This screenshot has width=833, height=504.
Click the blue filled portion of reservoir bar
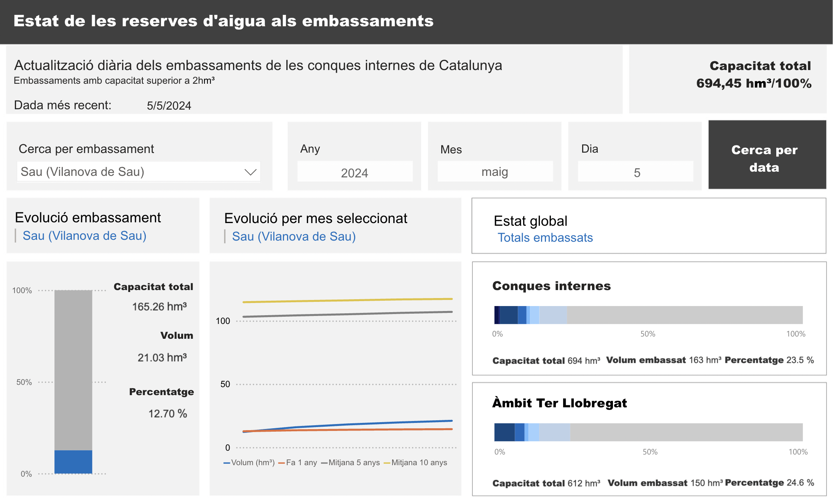[73, 462]
